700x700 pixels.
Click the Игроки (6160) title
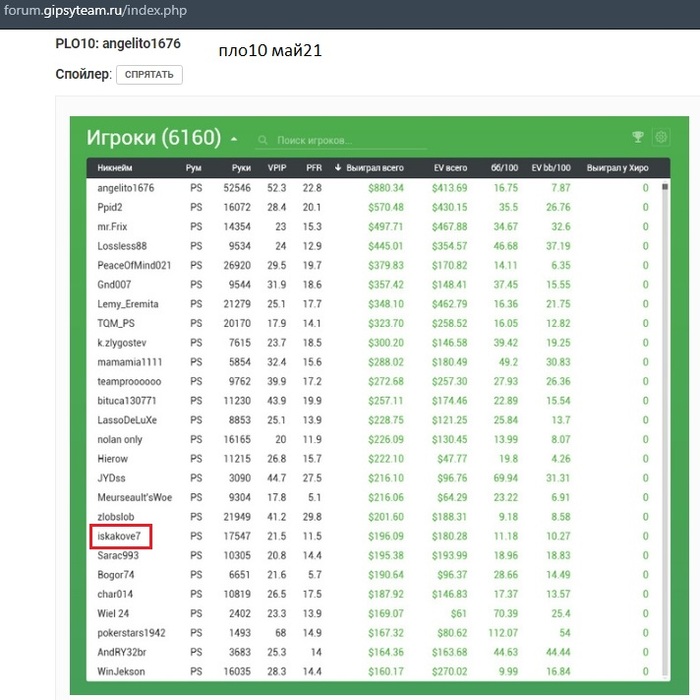tap(154, 137)
